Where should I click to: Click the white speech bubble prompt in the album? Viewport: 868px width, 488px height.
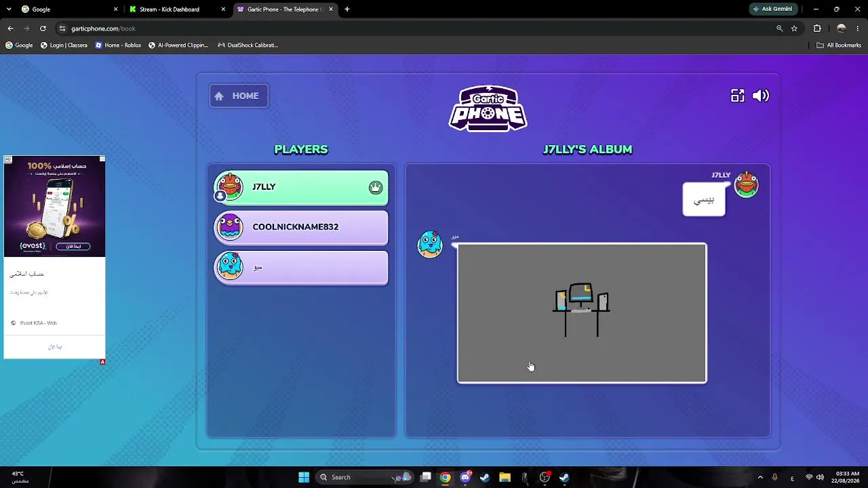(704, 200)
